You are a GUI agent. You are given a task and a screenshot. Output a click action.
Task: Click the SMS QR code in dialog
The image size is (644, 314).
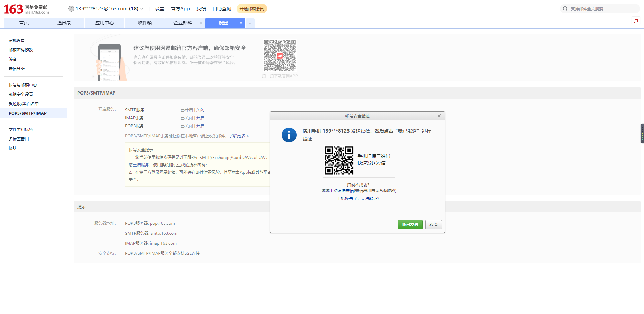coord(339,161)
